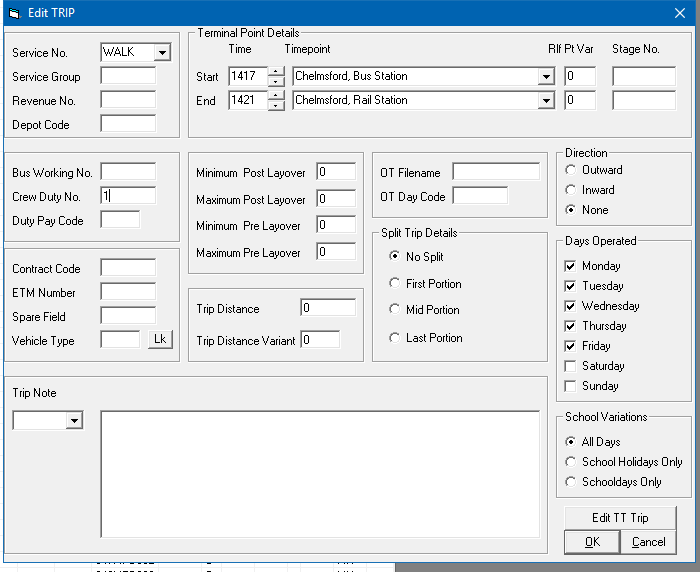Close the Edit TRIP dialog

tap(679, 12)
